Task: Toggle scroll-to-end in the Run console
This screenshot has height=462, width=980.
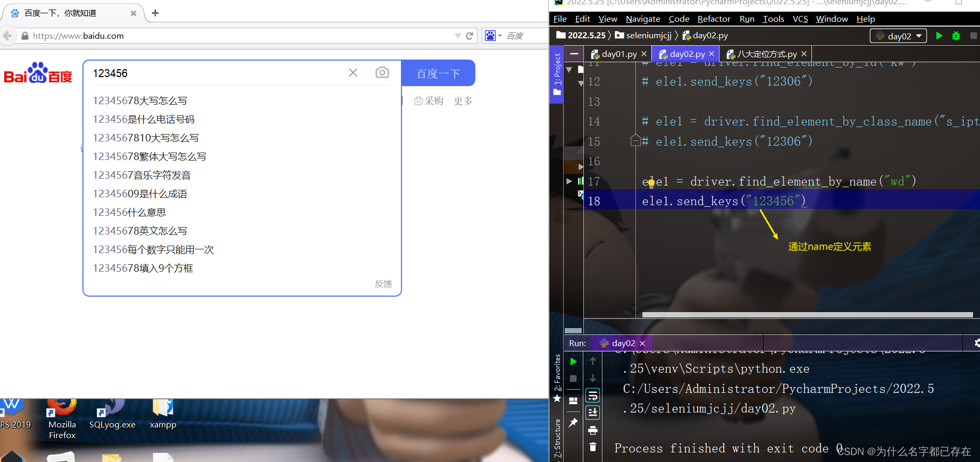Action: (593, 413)
